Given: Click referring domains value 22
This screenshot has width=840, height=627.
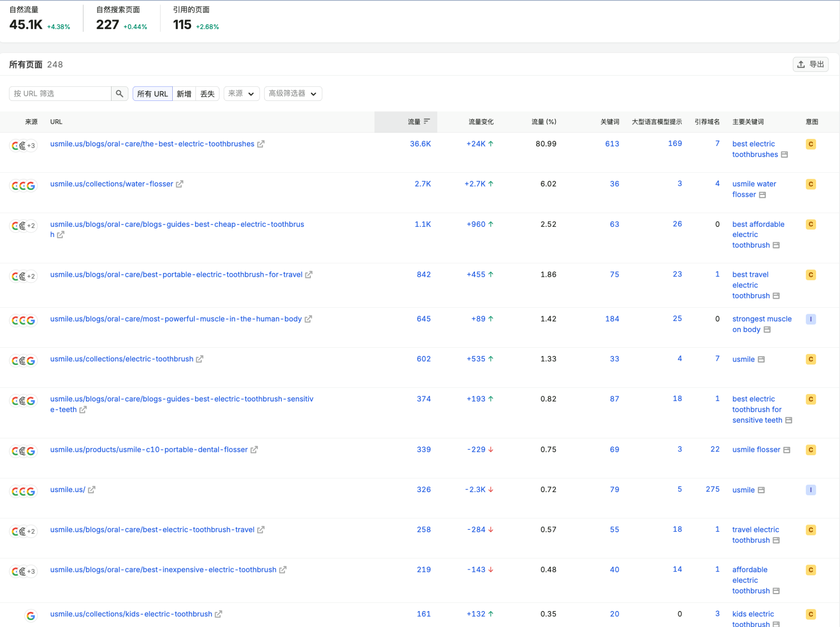Looking at the screenshot, I should tap(715, 449).
